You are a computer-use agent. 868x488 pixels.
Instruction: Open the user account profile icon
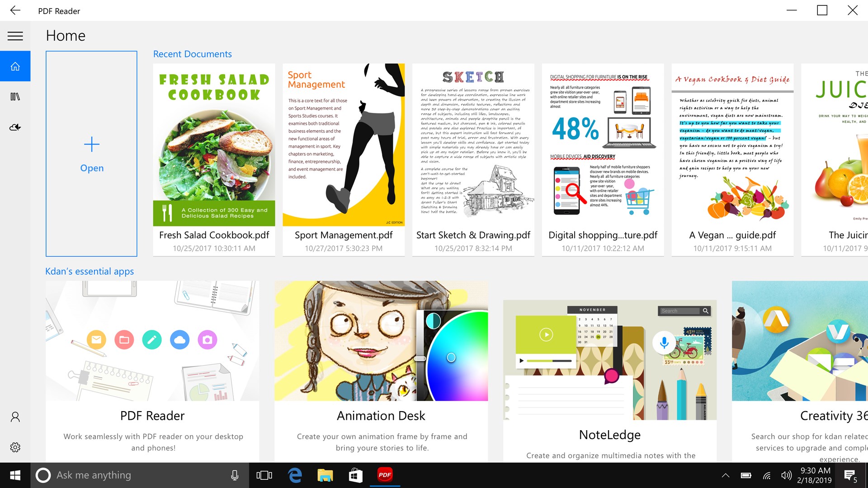pos(15,417)
